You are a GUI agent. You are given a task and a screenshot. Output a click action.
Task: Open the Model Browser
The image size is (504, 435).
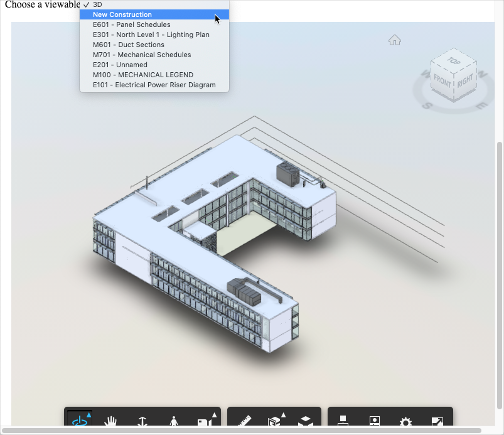(x=342, y=422)
